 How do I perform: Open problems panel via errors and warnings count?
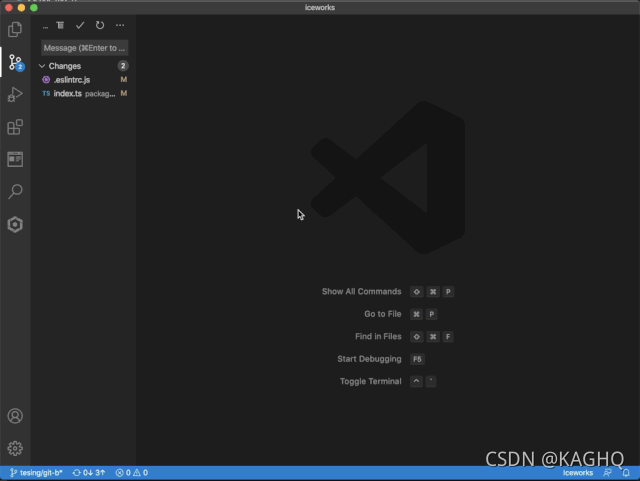(132, 473)
